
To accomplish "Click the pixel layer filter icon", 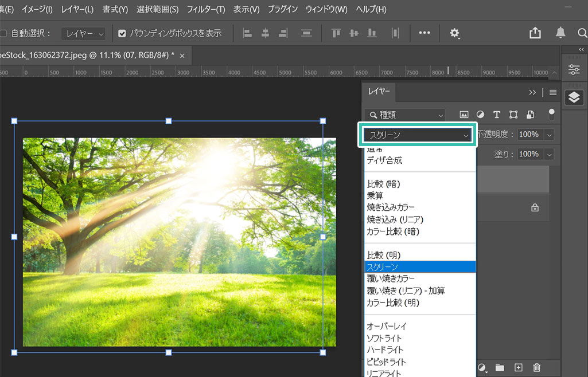I will click(464, 115).
